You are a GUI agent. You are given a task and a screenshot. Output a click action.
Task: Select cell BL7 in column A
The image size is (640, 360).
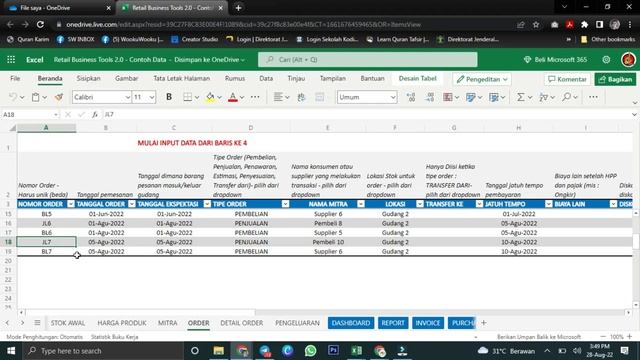click(47, 251)
